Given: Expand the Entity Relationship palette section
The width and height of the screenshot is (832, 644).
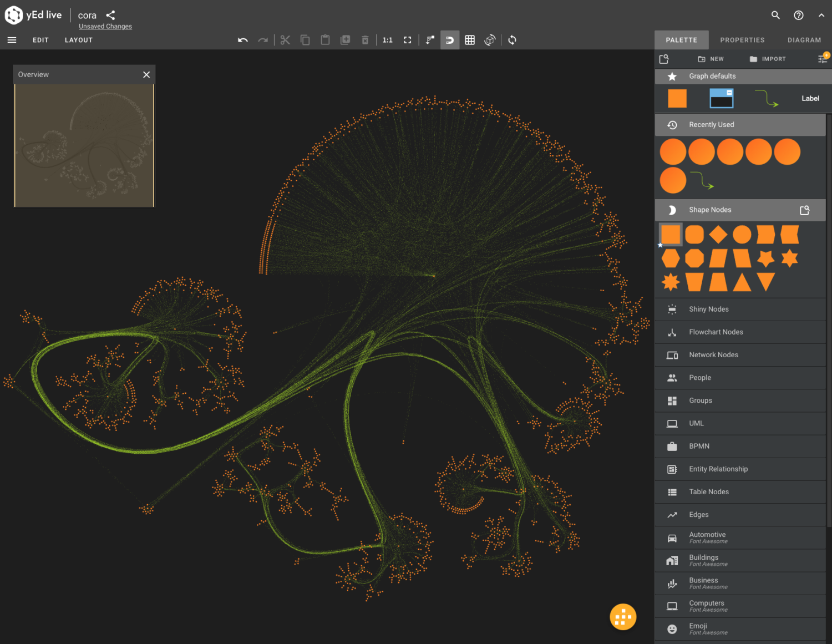Looking at the screenshot, I should tap(718, 469).
